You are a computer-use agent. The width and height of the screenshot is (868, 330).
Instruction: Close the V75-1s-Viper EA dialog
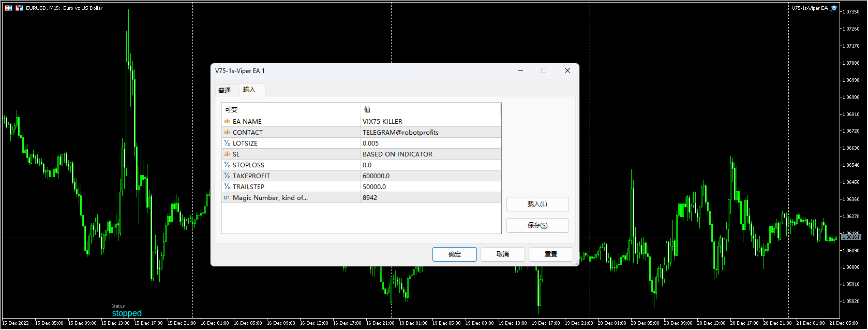[567, 71]
